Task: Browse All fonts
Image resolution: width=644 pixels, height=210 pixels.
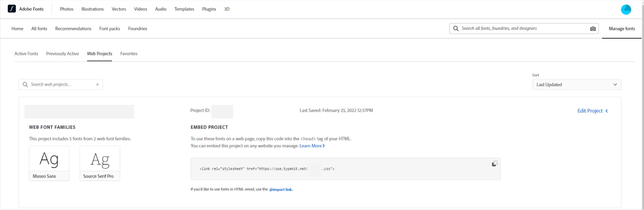Action: (39, 28)
